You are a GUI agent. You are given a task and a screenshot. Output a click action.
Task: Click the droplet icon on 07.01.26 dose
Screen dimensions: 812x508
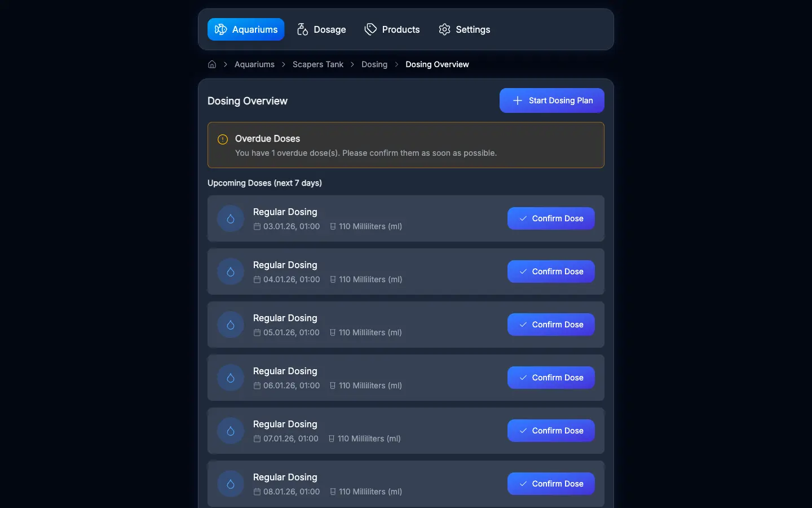pyautogui.click(x=231, y=431)
